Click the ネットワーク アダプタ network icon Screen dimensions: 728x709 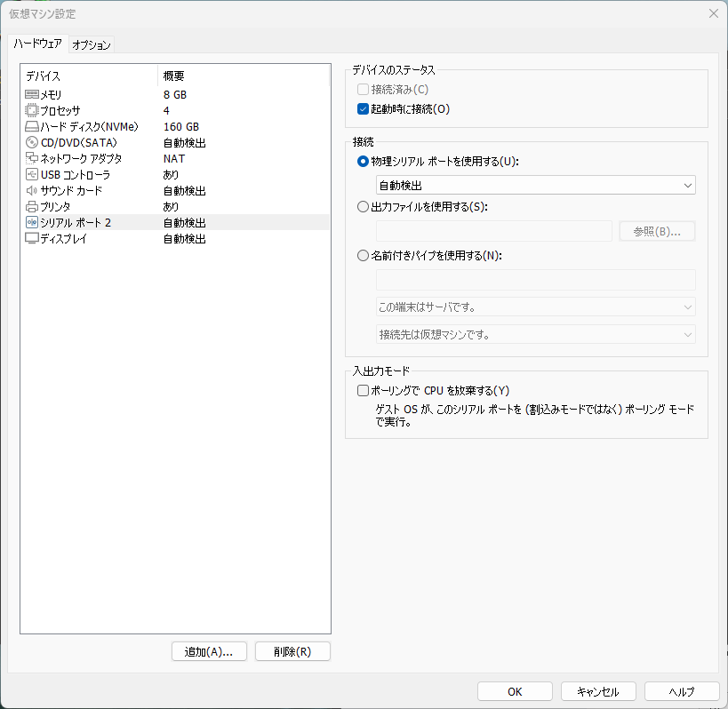(32, 158)
